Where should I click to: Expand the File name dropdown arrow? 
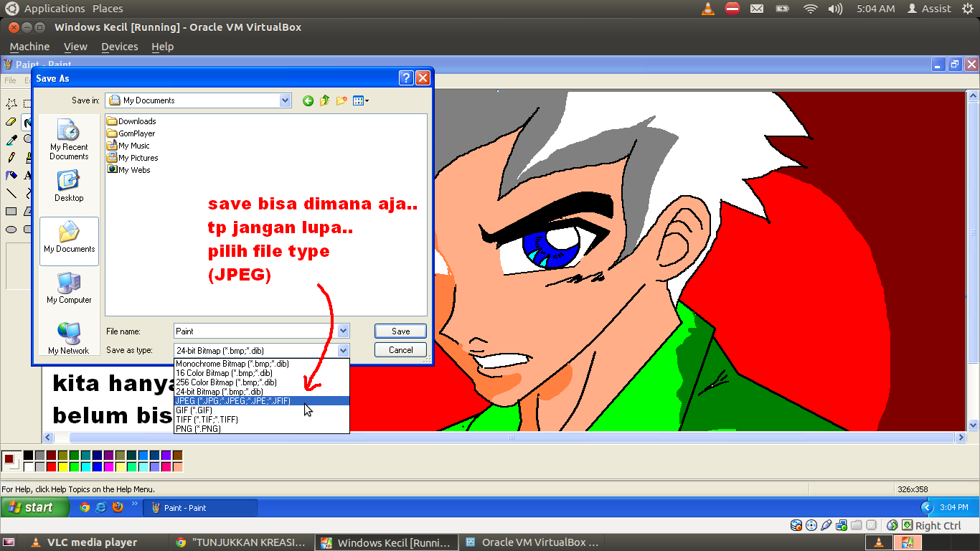click(x=343, y=331)
